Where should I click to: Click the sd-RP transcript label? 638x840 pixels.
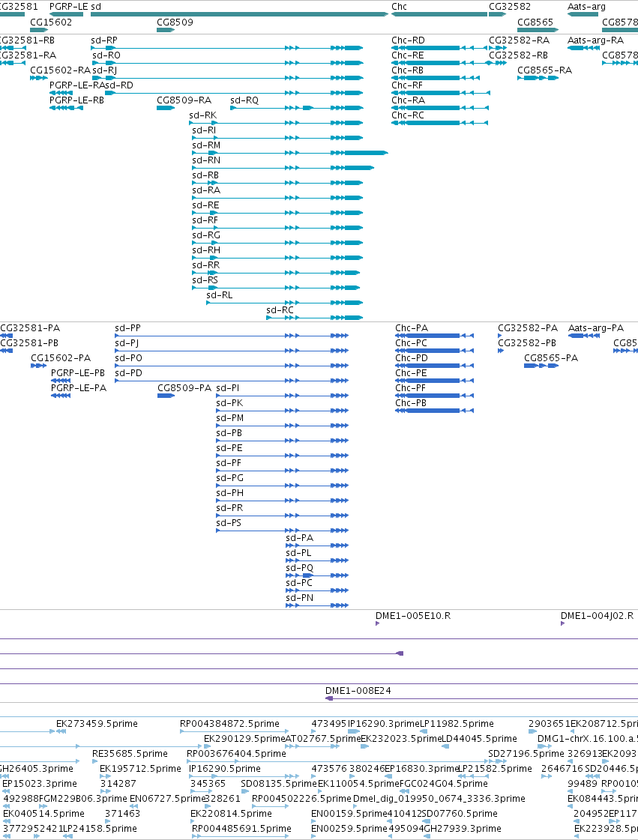tap(104, 40)
